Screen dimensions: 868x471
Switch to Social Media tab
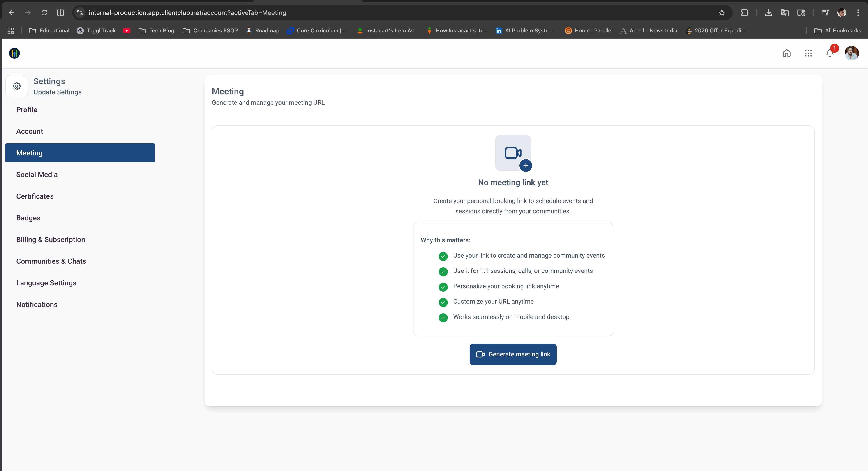[37, 175]
